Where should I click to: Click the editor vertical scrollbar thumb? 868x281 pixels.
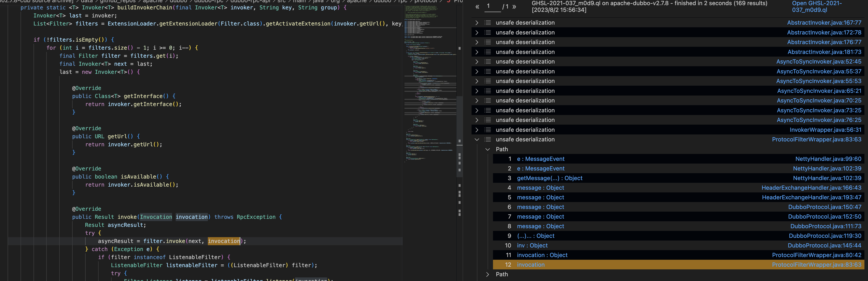click(459, 137)
